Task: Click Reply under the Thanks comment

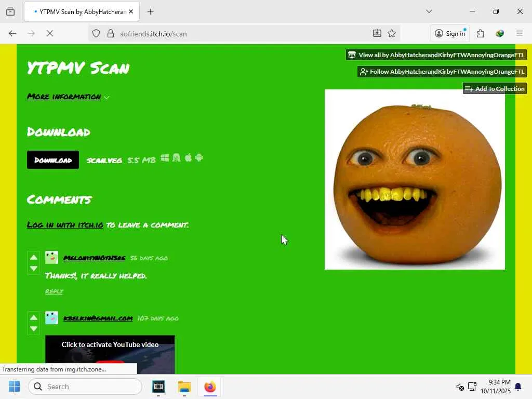Action: pos(54,291)
